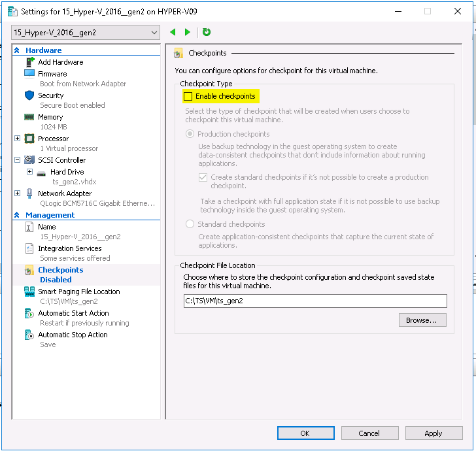
Task: Click the Browse button
Action: point(422,320)
